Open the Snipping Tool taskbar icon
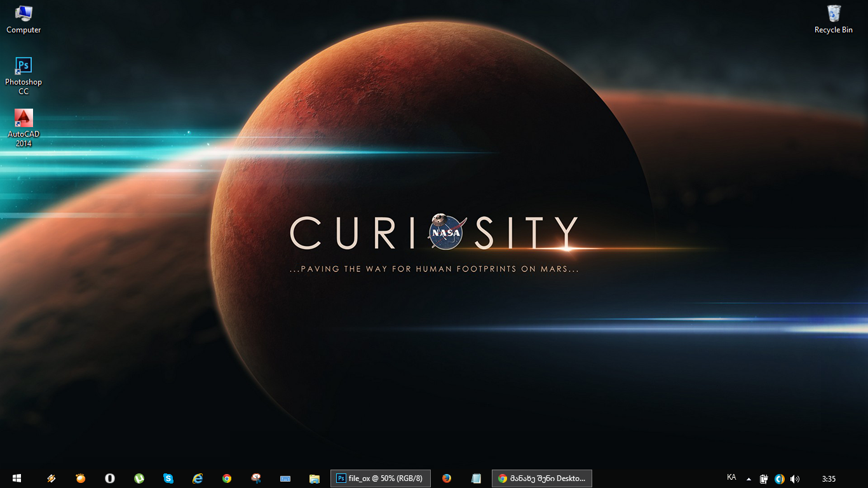 (256, 478)
